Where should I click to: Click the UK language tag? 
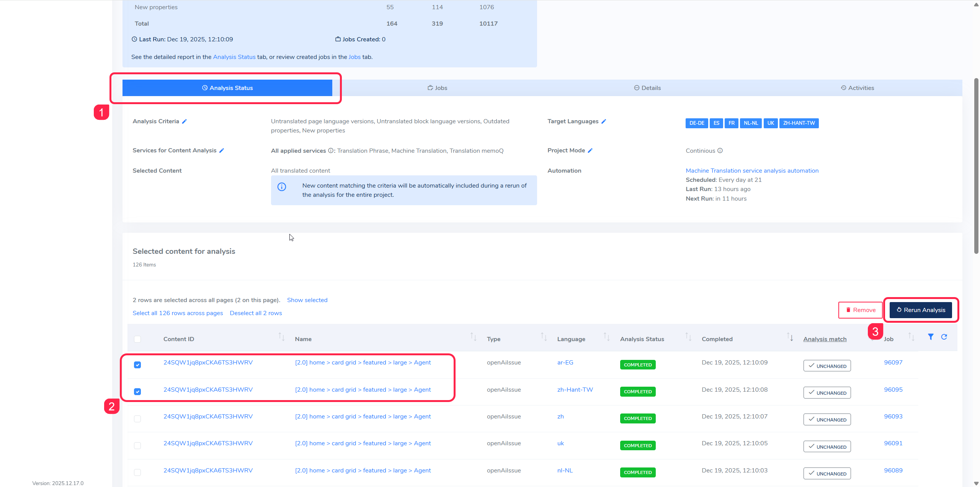pos(771,123)
